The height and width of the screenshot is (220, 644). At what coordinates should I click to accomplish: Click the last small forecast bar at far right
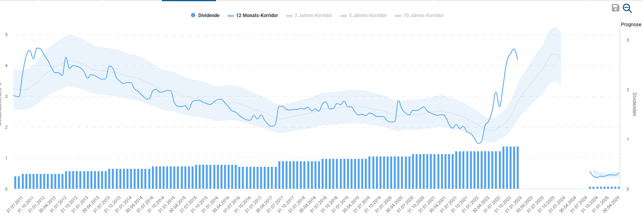point(618,187)
